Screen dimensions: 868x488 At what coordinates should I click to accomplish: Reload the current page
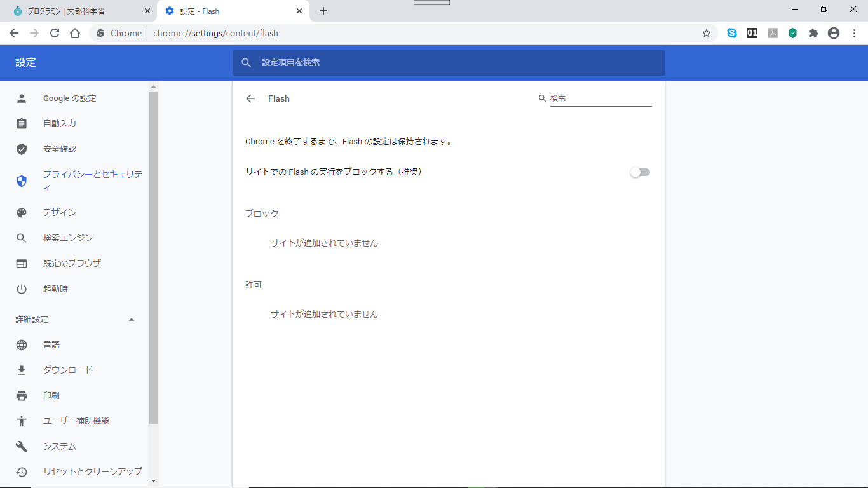coord(55,33)
